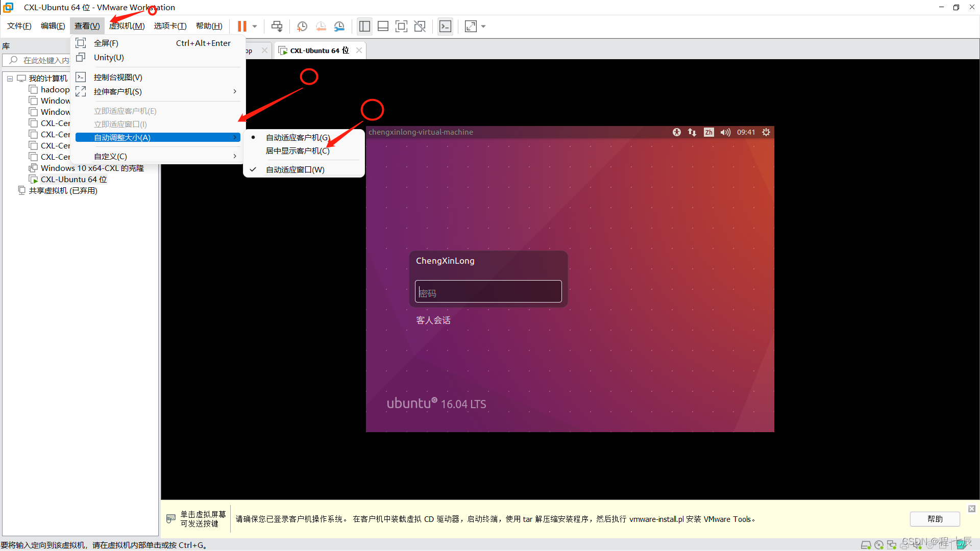Select 居中显示客户机(C) option
This screenshot has width=980, height=551.
coord(298,151)
